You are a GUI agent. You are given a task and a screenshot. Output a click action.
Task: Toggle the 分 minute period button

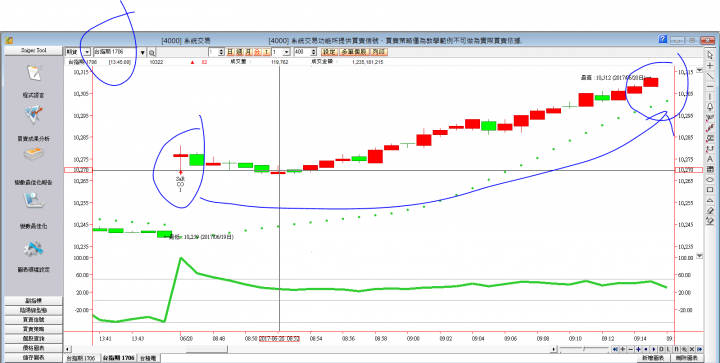pyautogui.click(x=257, y=52)
